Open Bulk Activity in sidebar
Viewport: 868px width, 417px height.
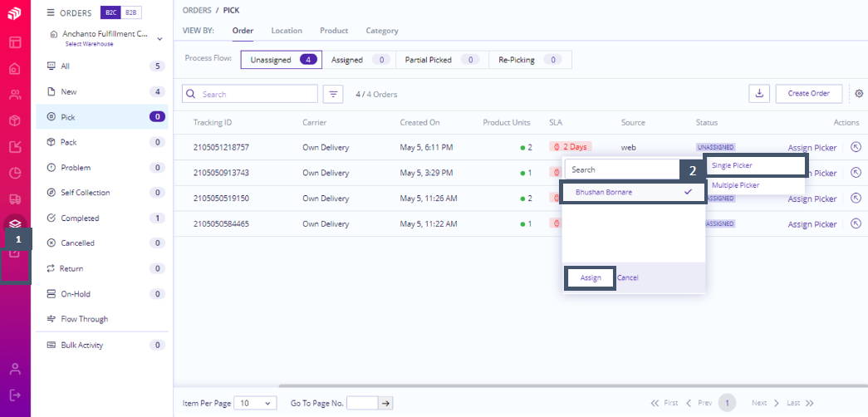pos(102,345)
